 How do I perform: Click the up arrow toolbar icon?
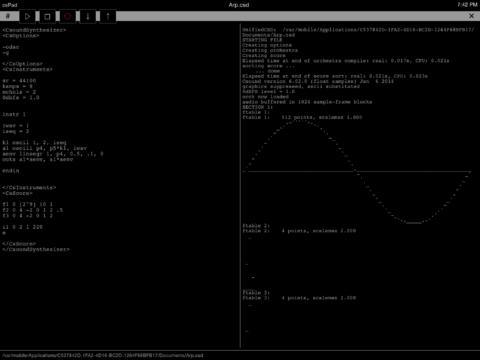click(108, 16)
